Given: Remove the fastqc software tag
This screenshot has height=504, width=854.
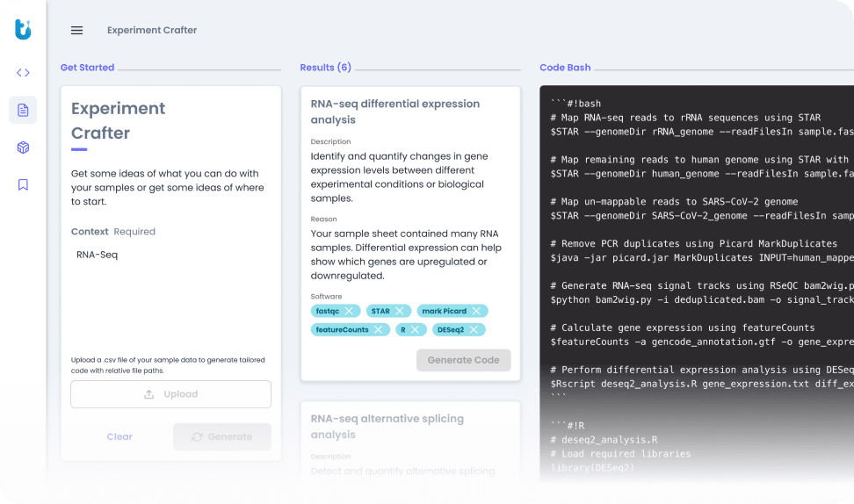Looking at the screenshot, I should point(349,311).
